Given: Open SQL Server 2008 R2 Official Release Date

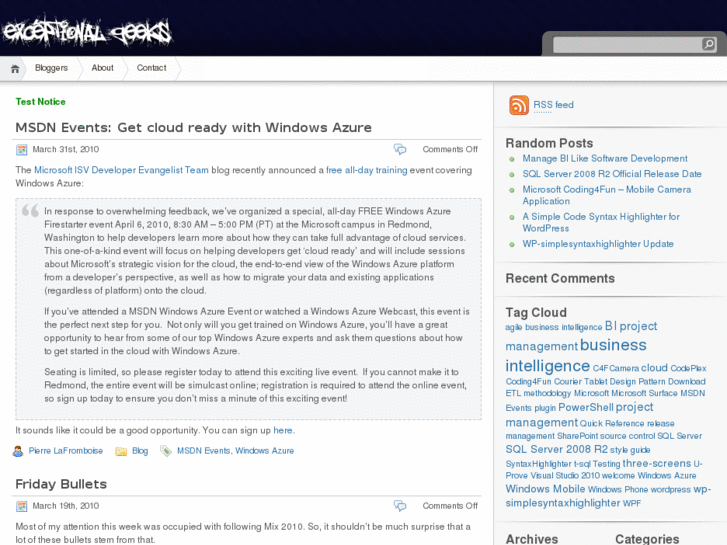Looking at the screenshot, I should pos(612,174).
